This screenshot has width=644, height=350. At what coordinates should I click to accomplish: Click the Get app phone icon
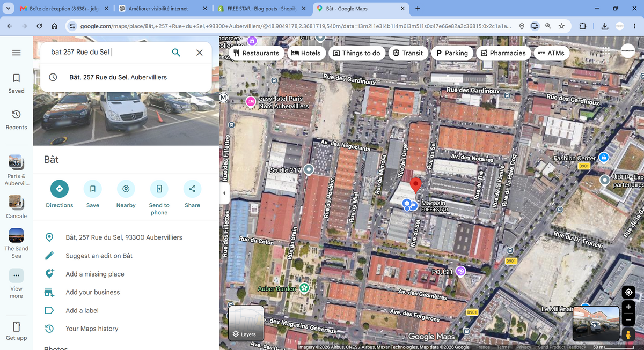pyautogui.click(x=16, y=326)
